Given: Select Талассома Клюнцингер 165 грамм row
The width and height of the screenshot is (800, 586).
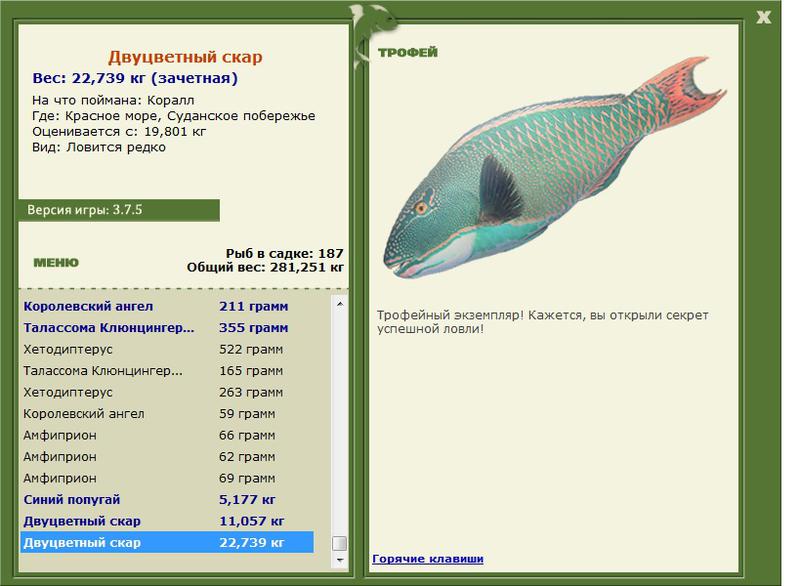Looking at the screenshot, I should [167, 371].
